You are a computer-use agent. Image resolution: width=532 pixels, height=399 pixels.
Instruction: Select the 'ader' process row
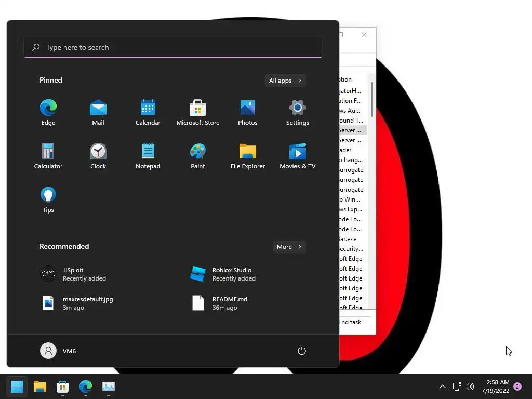coord(353,150)
